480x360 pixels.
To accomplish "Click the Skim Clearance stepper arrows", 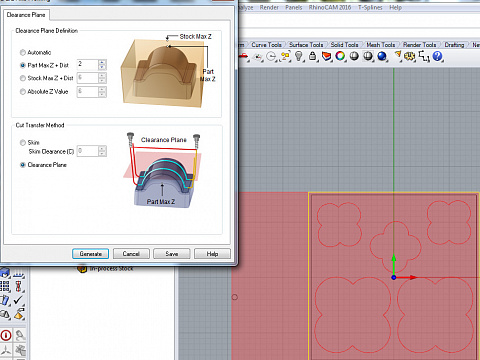I will (102, 151).
